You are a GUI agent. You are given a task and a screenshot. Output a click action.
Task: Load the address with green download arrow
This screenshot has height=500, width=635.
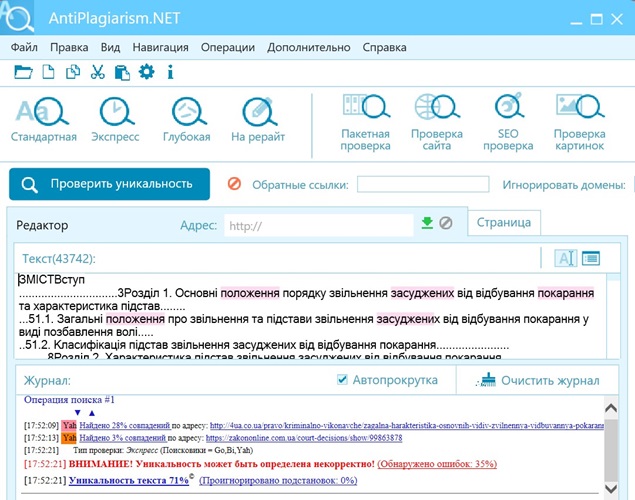click(x=427, y=223)
